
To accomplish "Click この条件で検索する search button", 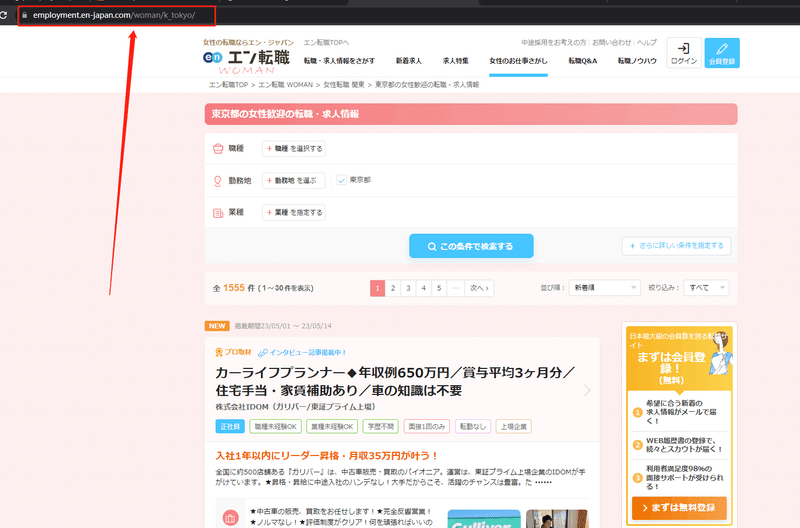I will click(471, 246).
